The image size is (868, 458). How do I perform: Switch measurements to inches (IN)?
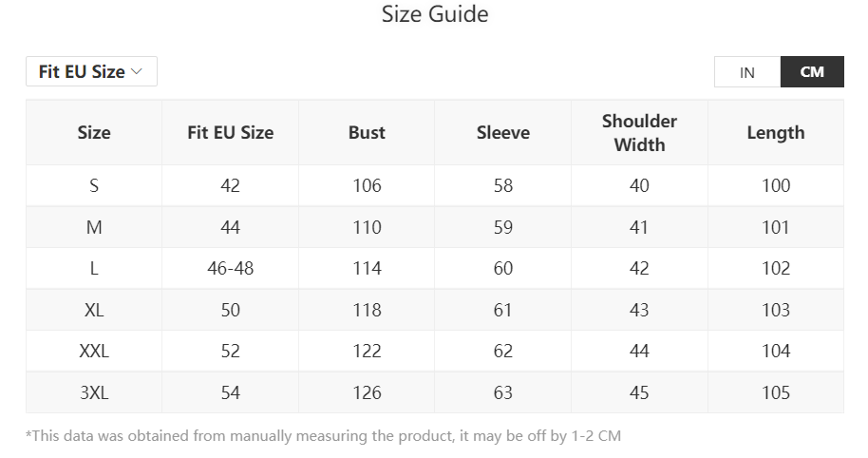[x=747, y=72]
